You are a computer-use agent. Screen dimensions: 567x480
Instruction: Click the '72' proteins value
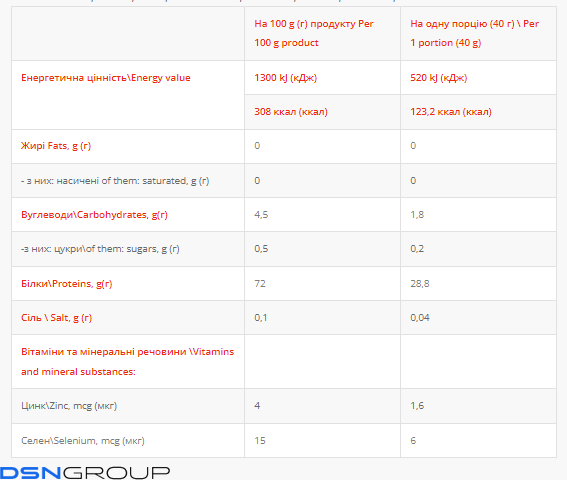point(260,284)
